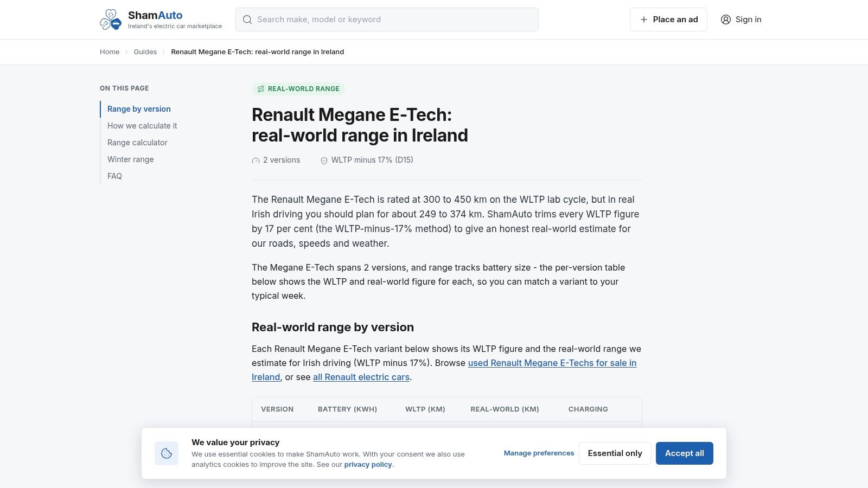868x488 pixels.
Task: Click the WLTP (KM) column header
Action: [x=425, y=409]
